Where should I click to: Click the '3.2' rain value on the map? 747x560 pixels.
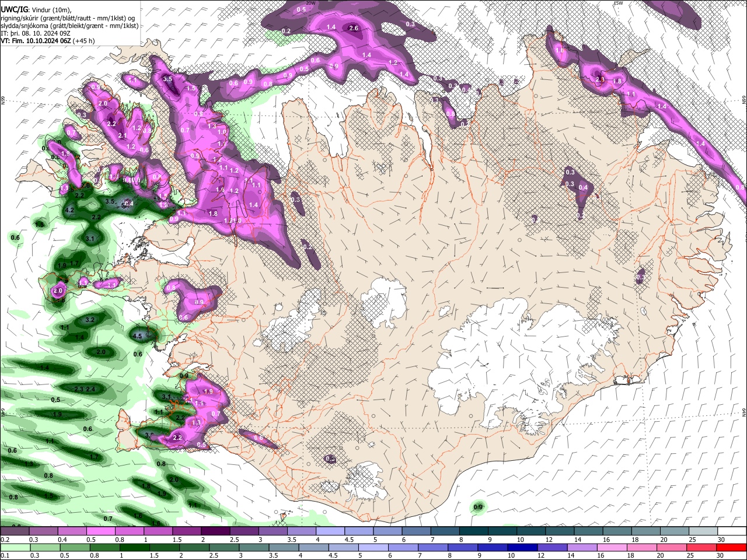pyautogui.click(x=90, y=320)
